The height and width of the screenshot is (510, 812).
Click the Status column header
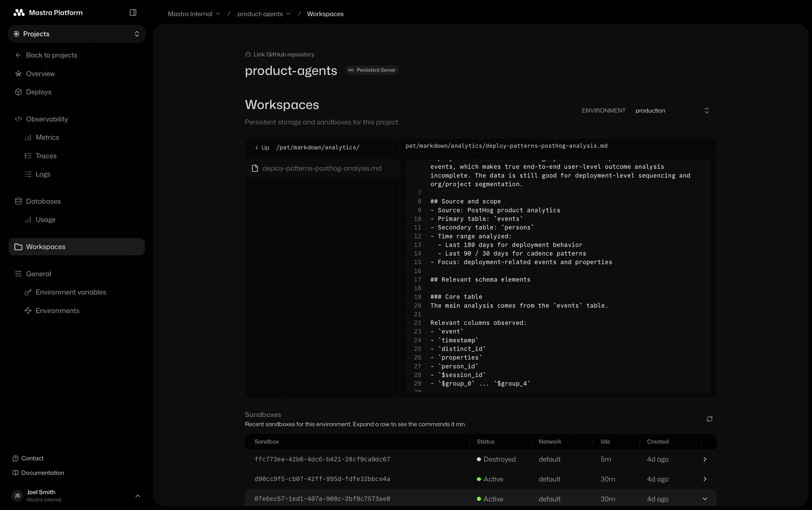tap(486, 441)
